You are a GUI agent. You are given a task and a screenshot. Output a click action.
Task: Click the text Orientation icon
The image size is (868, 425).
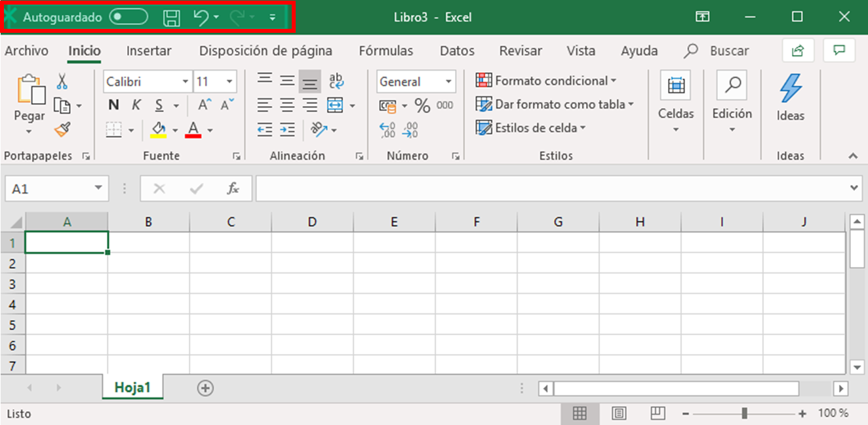[x=319, y=129]
